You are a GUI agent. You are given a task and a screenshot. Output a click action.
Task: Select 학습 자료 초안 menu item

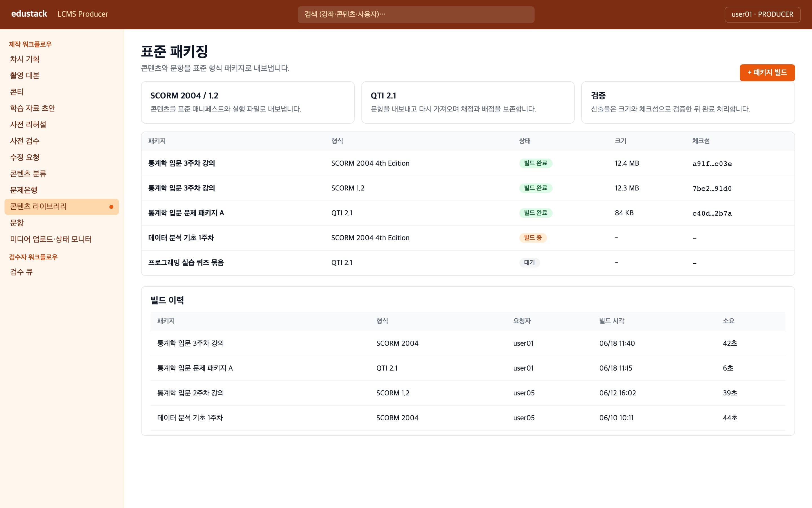click(x=62, y=108)
